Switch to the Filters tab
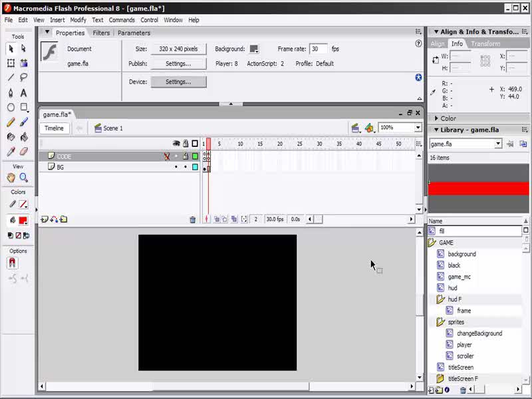Viewport: 532px width, 399px height. 101,33
